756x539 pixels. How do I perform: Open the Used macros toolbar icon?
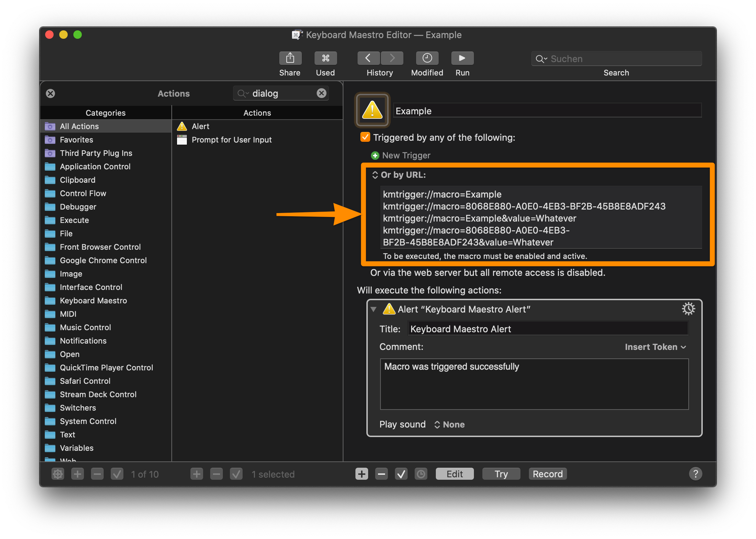325,58
